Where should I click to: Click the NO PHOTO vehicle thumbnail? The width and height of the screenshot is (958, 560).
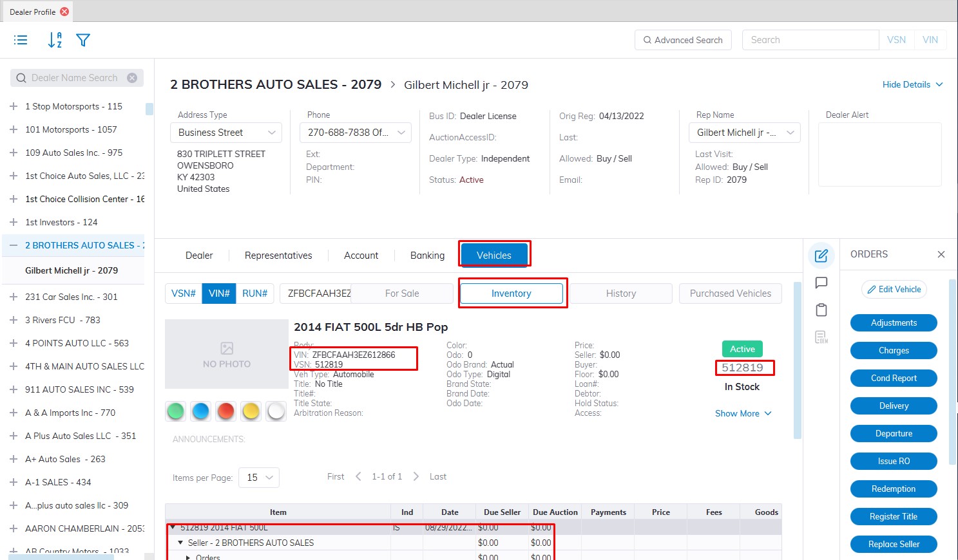(226, 354)
